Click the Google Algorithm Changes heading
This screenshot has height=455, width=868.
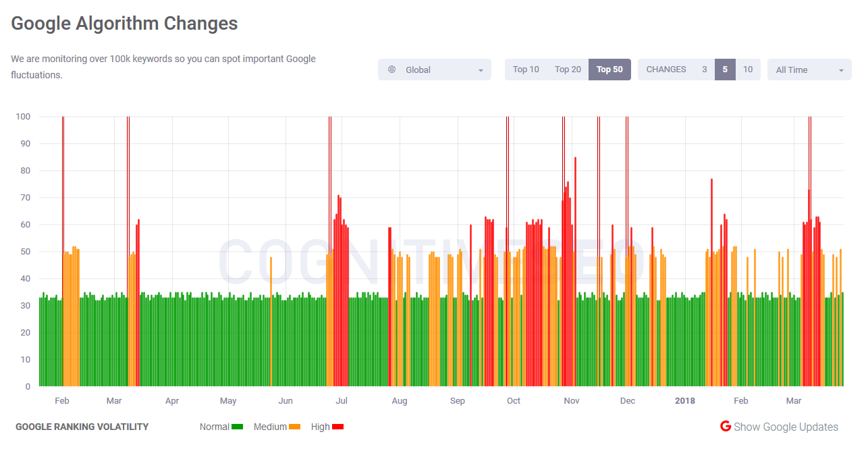[124, 23]
